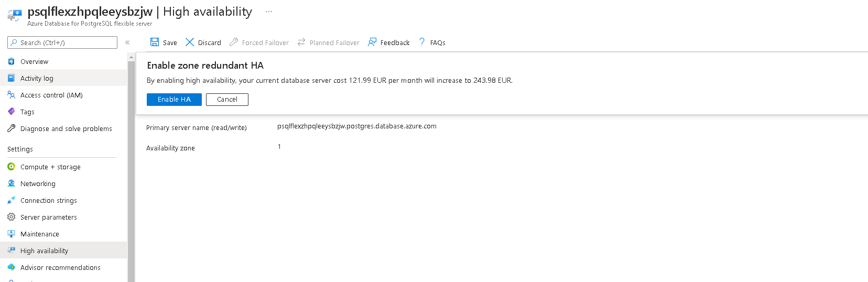The image size is (868, 282).
Task: Open Overview menu item
Action: tap(63, 61)
